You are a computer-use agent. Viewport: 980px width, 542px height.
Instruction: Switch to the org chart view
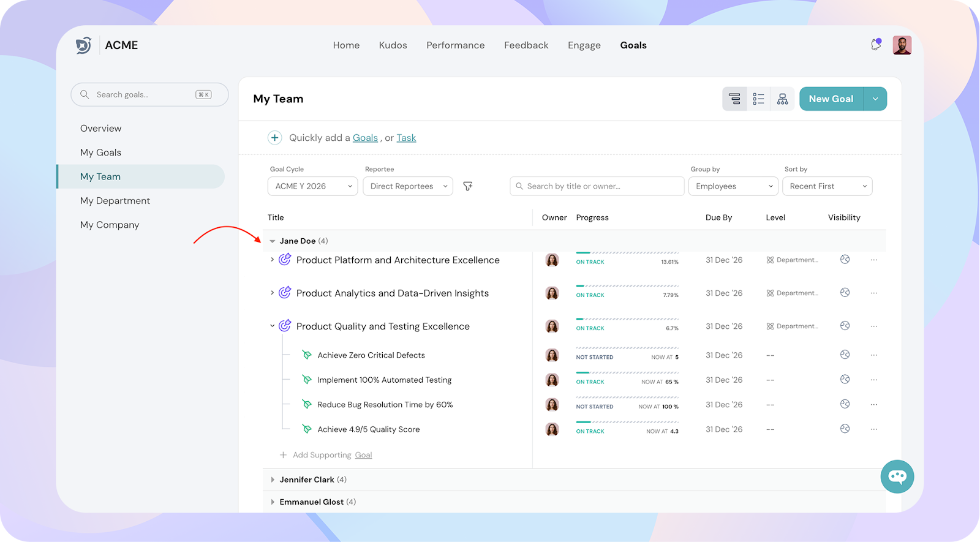click(782, 99)
